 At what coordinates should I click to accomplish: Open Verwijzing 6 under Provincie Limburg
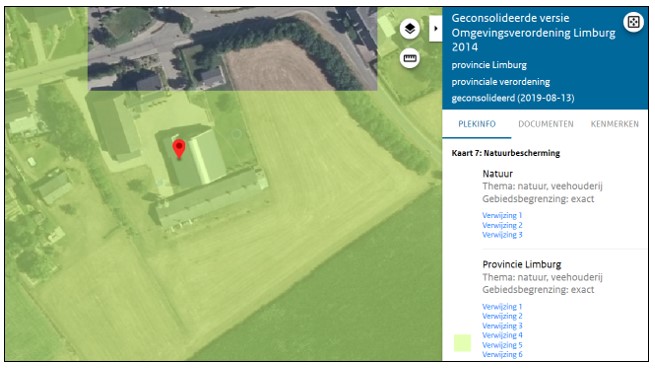point(502,354)
